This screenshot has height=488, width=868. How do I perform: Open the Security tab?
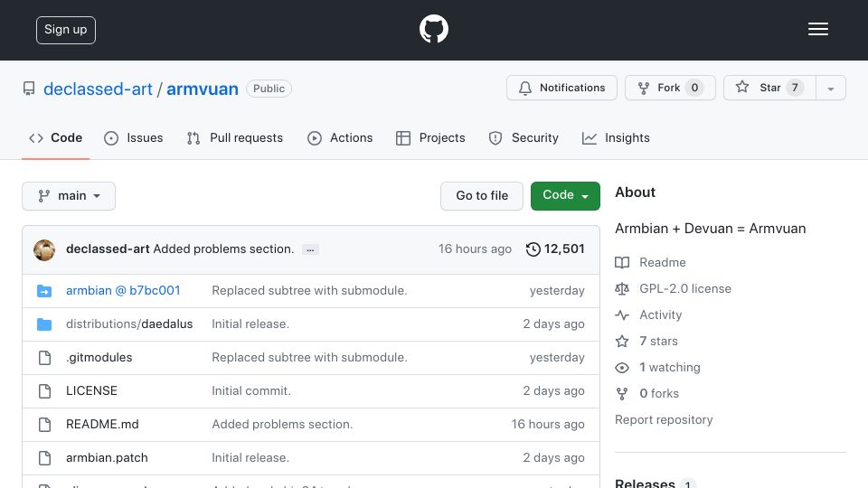tap(524, 137)
